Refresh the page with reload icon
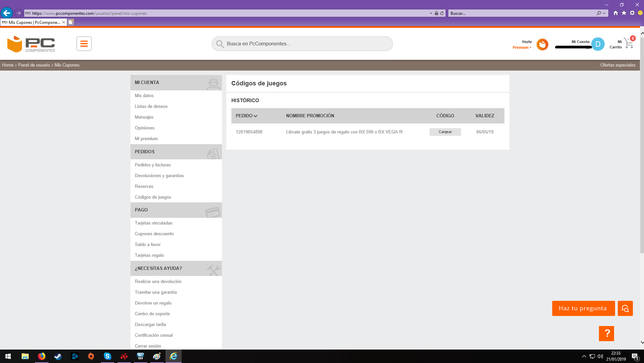This screenshot has height=363, width=644. [442, 13]
